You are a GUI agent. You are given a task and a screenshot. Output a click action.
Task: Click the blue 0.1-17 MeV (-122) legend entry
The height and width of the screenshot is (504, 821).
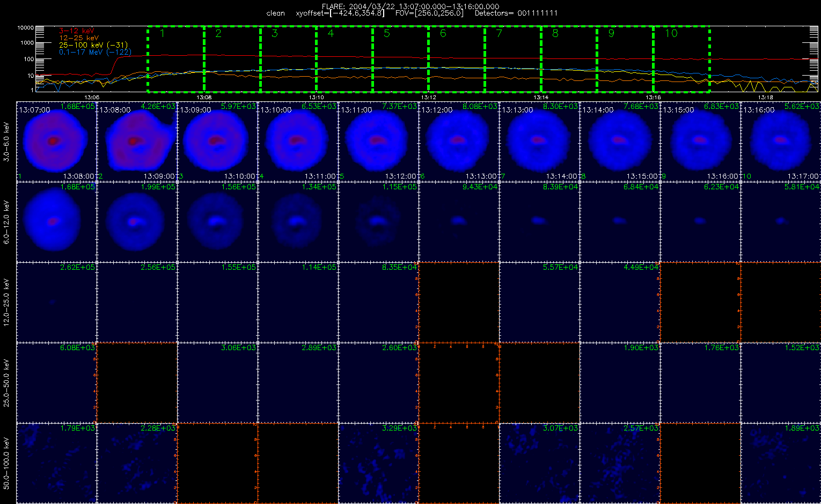[95, 52]
